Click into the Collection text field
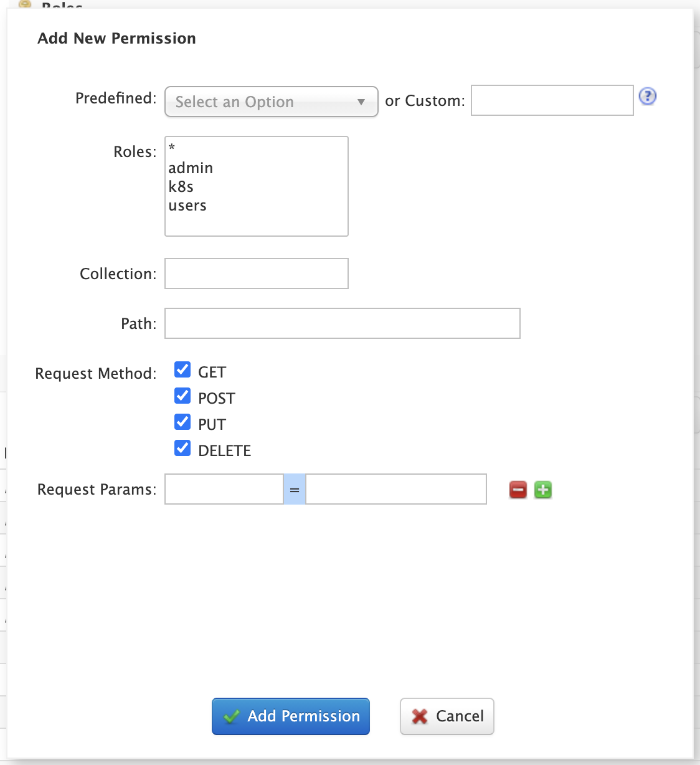The image size is (700, 765). 256,273
